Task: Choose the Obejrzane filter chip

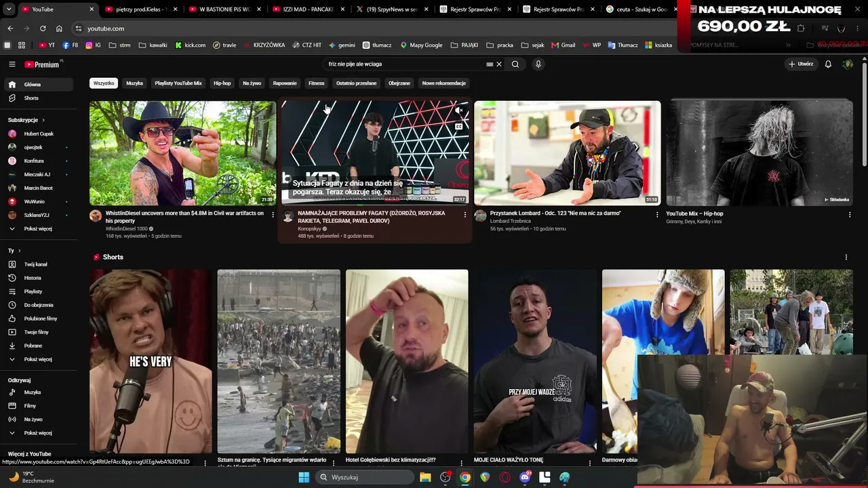Action: pos(399,83)
